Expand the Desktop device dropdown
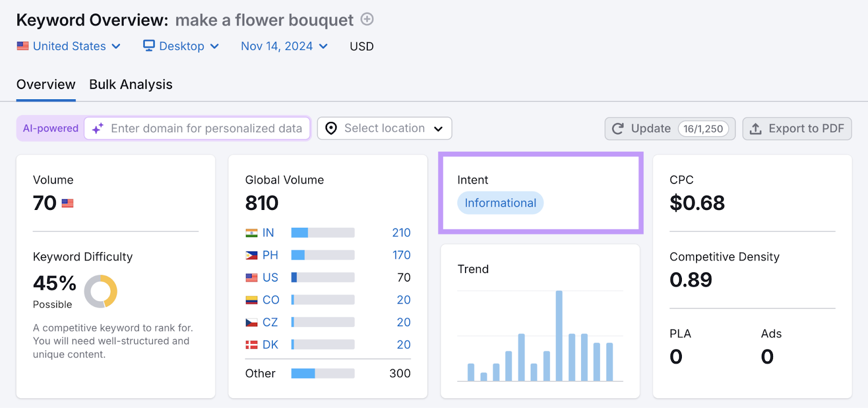 pos(181,46)
